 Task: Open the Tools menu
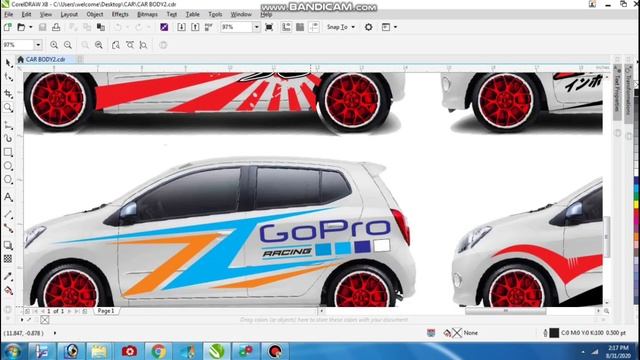coord(215,14)
